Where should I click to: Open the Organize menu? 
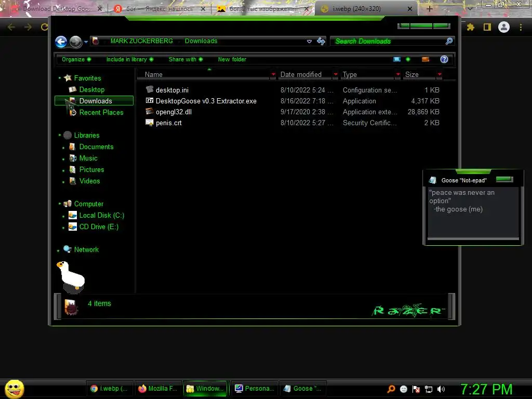point(76,59)
